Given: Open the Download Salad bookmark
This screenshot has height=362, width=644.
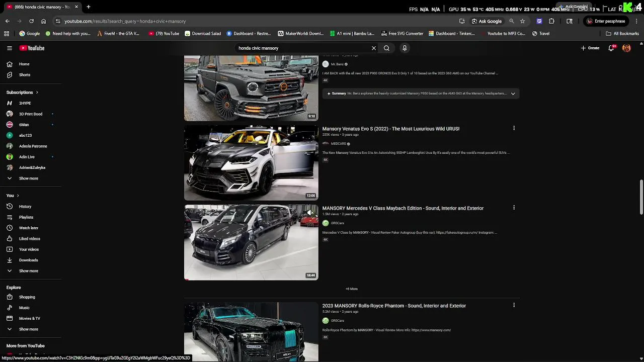Looking at the screenshot, I should (203, 33).
